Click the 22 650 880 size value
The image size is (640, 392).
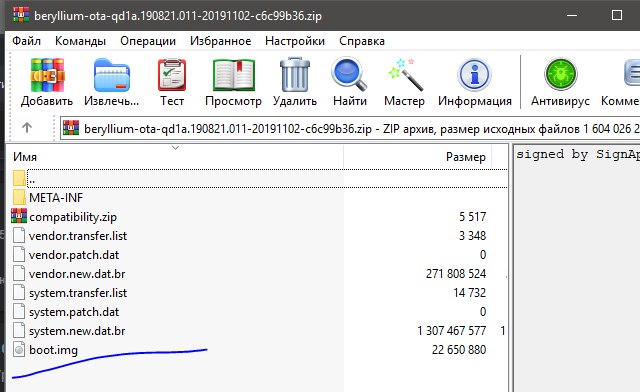click(x=459, y=350)
